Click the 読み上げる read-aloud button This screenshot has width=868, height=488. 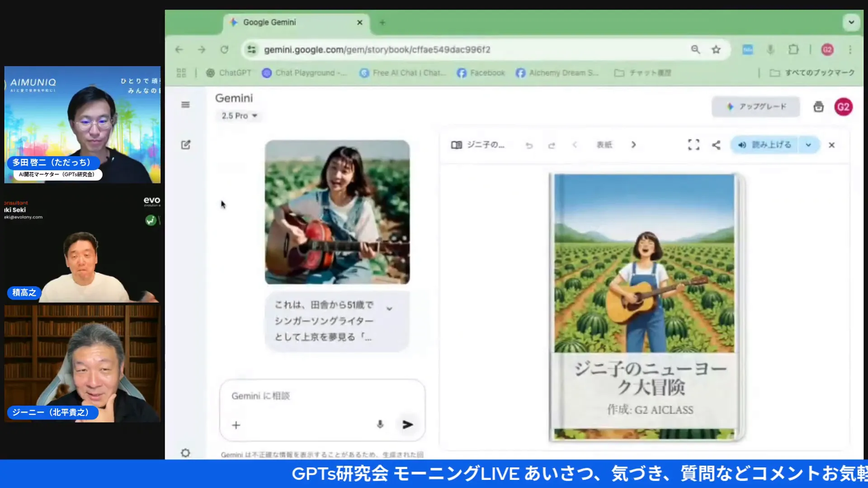pyautogui.click(x=764, y=145)
